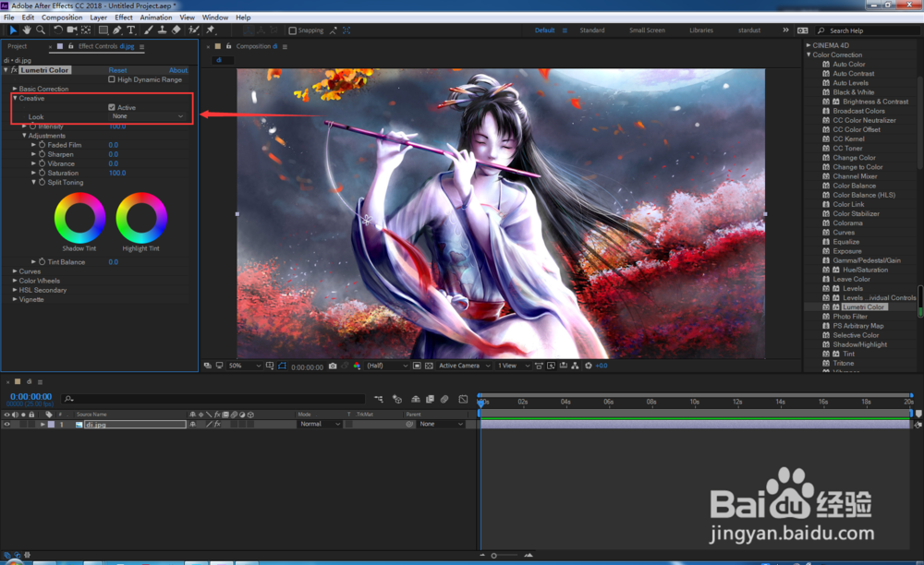Select the Horizontal Type tool
This screenshot has height=565, width=924.
click(x=131, y=30)
